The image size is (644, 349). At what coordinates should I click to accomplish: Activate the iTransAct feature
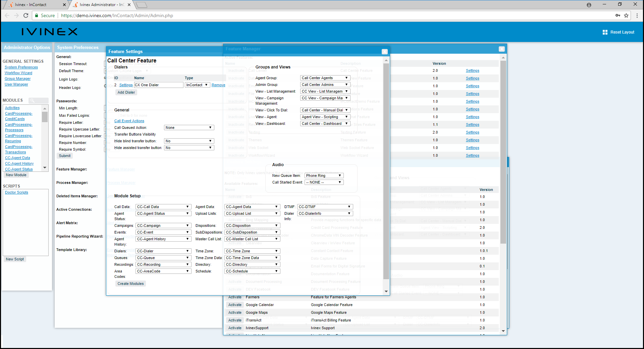click(x=235, y=320)
